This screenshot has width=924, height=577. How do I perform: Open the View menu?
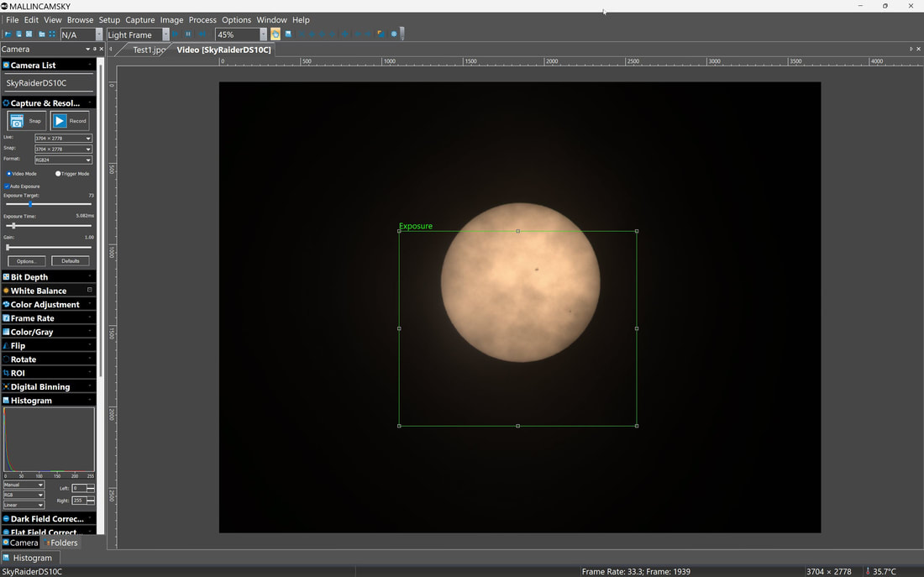(52, 19)
